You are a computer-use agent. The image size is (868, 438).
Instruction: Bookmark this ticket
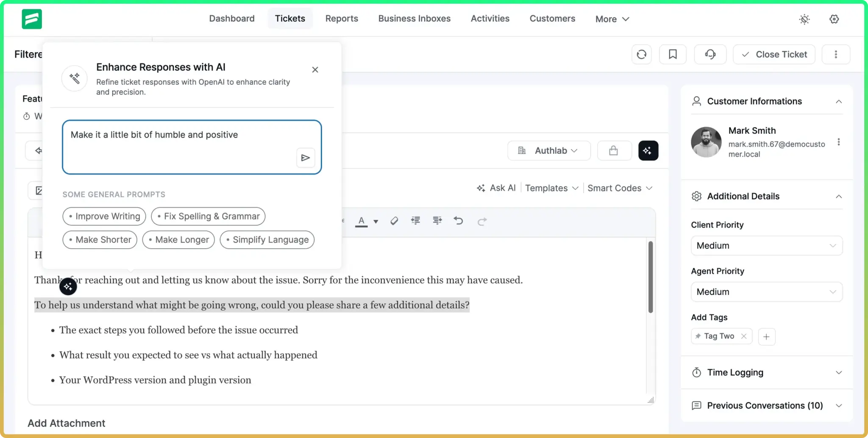click(673, 54)
